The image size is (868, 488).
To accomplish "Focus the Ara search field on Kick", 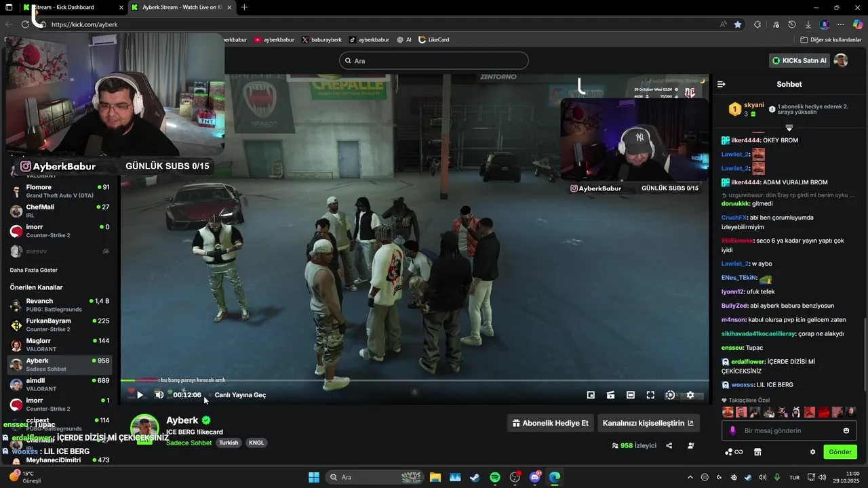I will coord(434,60).
